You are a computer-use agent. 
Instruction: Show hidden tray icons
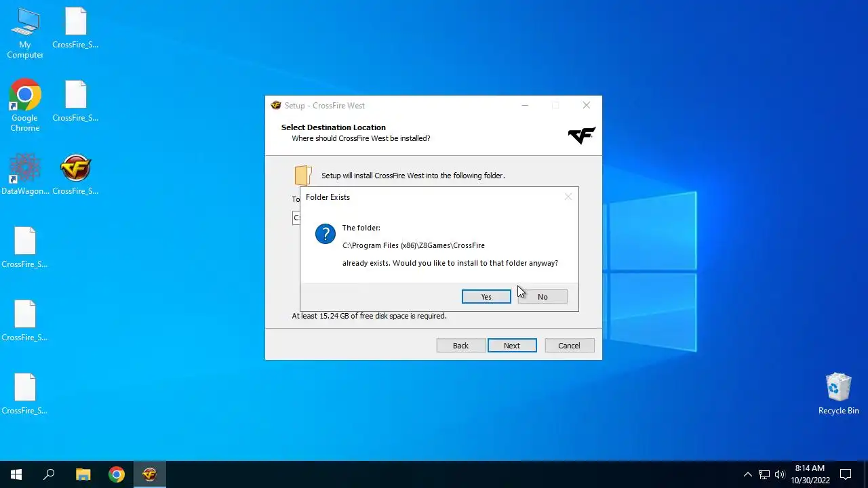point(748,474)
